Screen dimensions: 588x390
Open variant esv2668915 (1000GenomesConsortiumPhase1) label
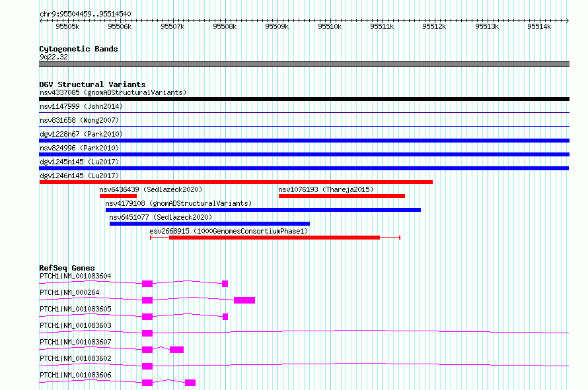click(229, 231)
